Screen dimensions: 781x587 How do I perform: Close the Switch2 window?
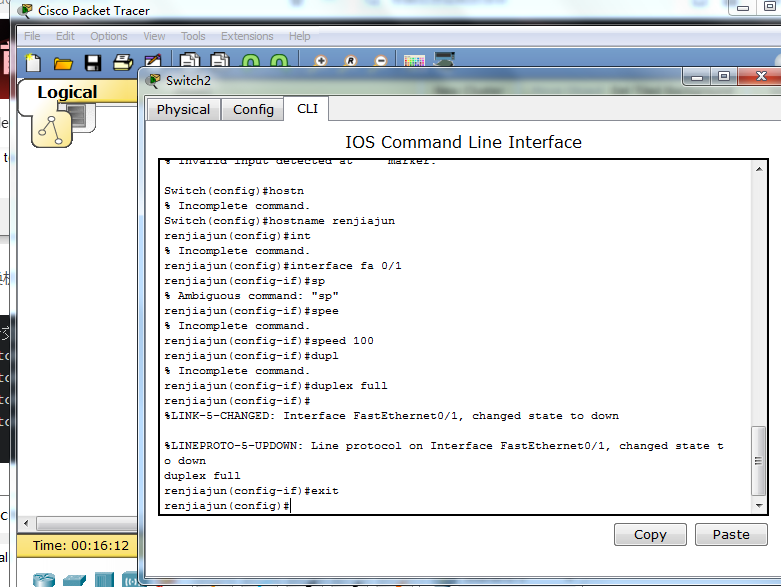click(x=761, y=76)
